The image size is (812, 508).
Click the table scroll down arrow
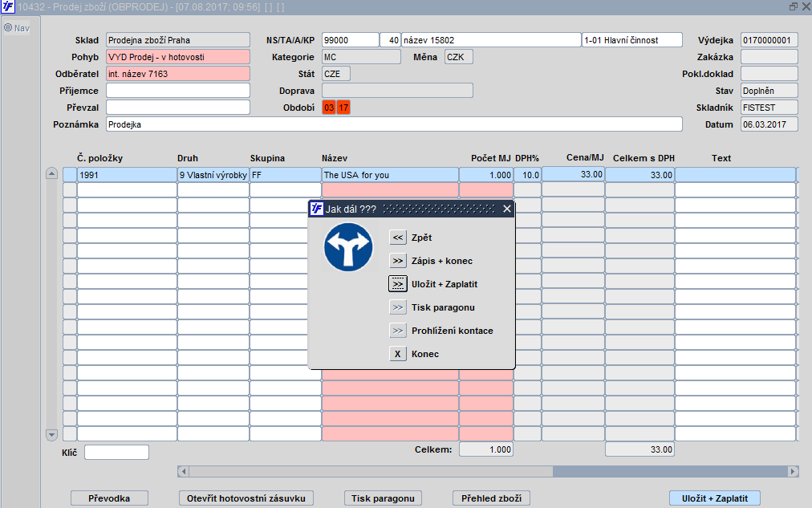click(x=51, y=435)
